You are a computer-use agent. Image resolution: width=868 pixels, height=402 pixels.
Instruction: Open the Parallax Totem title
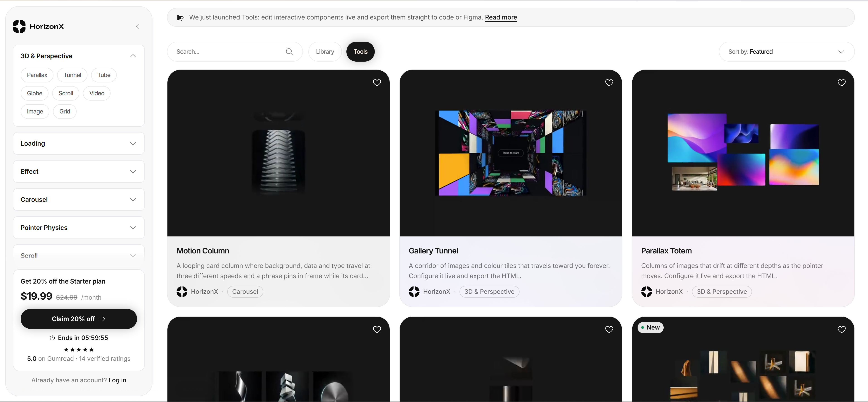point(667,251)
